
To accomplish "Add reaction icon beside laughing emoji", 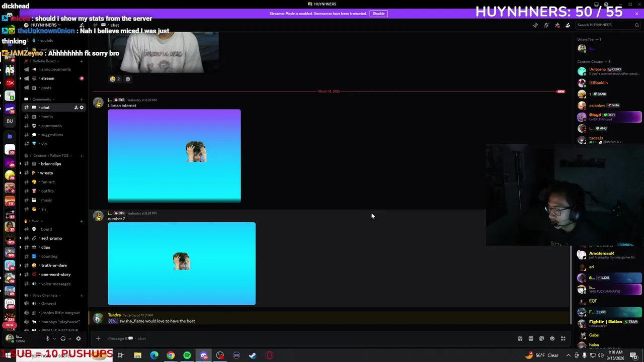I will (x=128, y=79).
